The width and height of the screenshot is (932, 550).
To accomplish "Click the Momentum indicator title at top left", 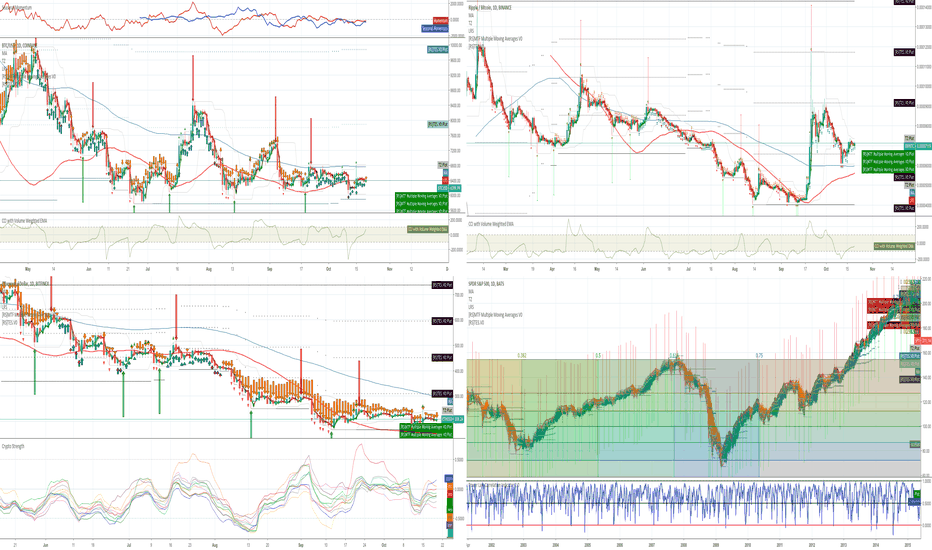I will pyautogui.click(x=16, y=8).
